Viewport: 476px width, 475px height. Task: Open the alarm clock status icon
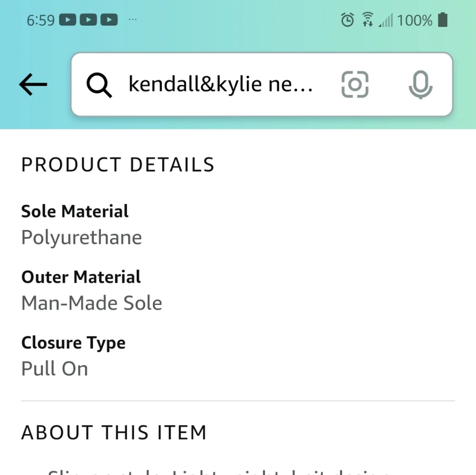coord(347,20)
